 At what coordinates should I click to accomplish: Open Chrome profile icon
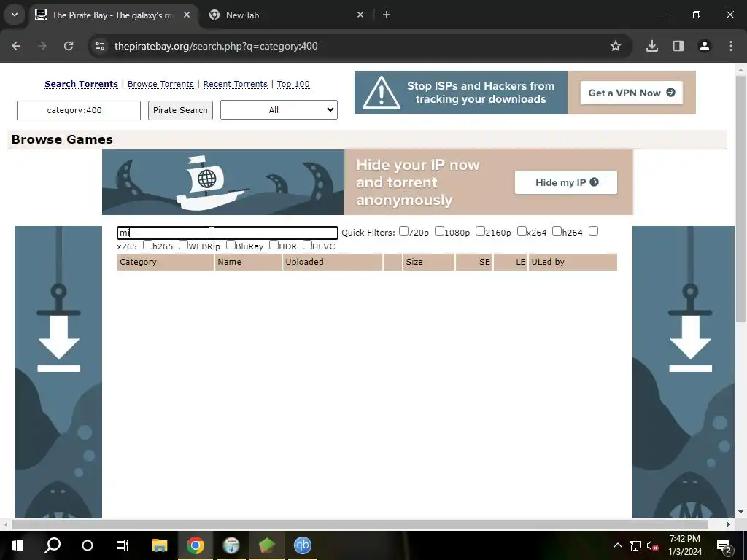tap(705, 46)
